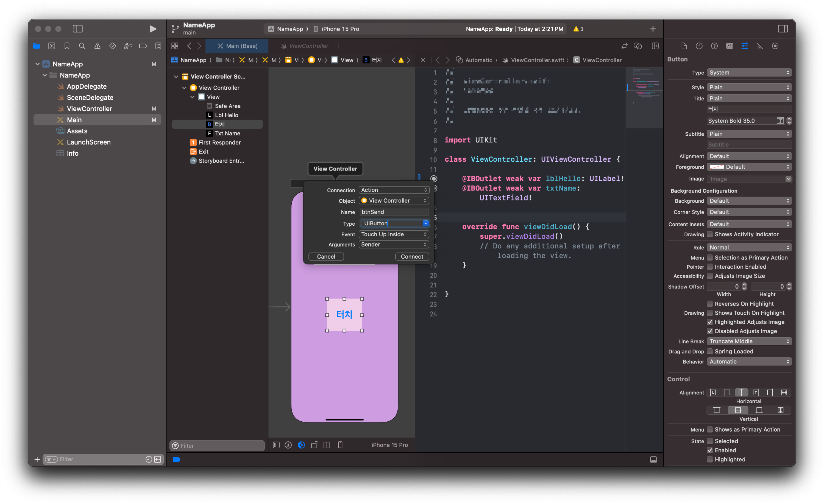Open the Find navigator magnifier icon
This screenshot has width=824, height=504.
click(82, 46)
